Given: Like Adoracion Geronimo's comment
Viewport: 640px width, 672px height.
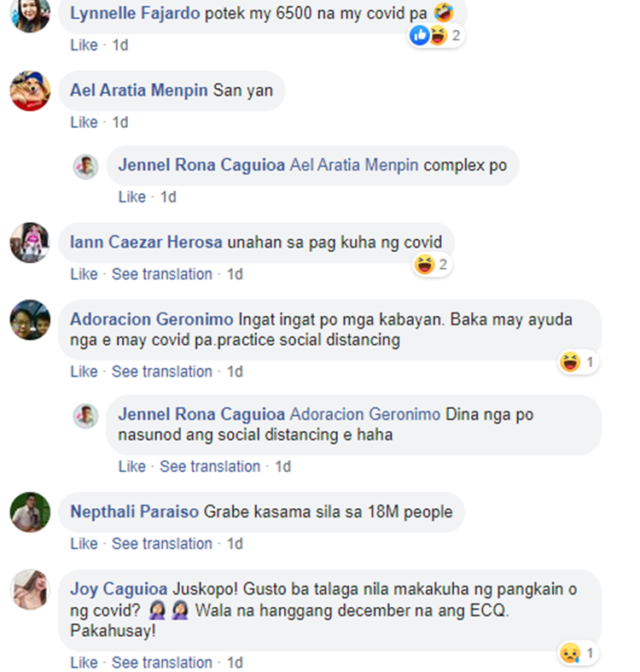Looking at the screenshot, I should (84, 371).
